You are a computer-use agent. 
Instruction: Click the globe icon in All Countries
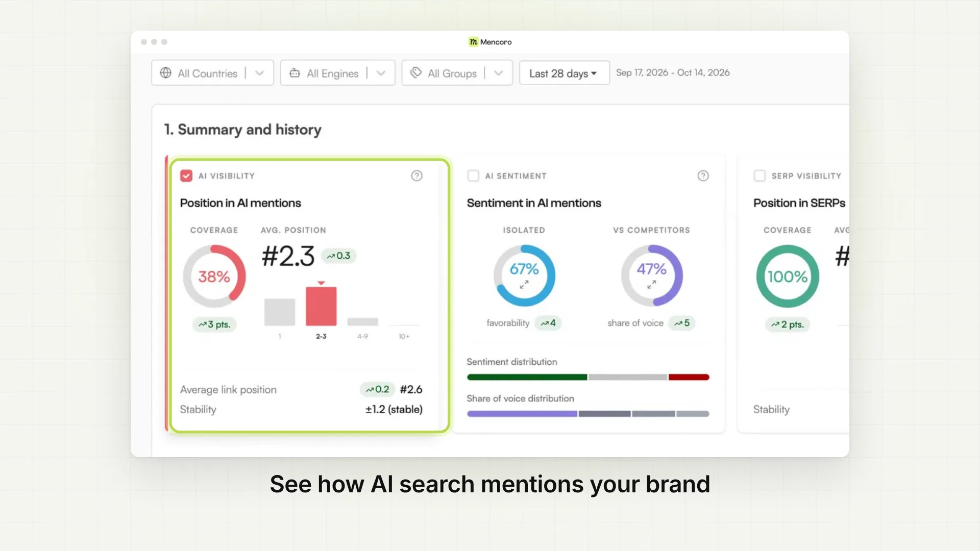click(165, 73)
